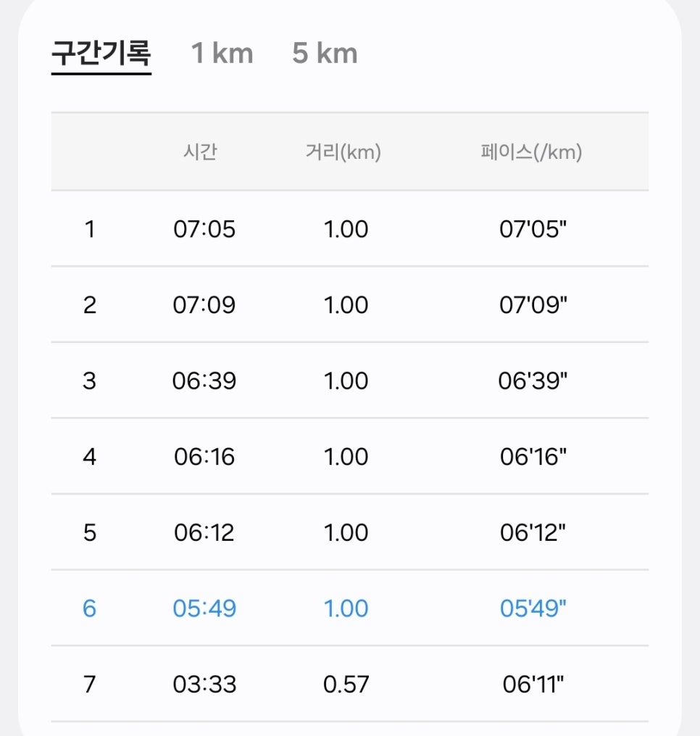Open the 5 km tab
700x736 pixels.
point(325,53)
